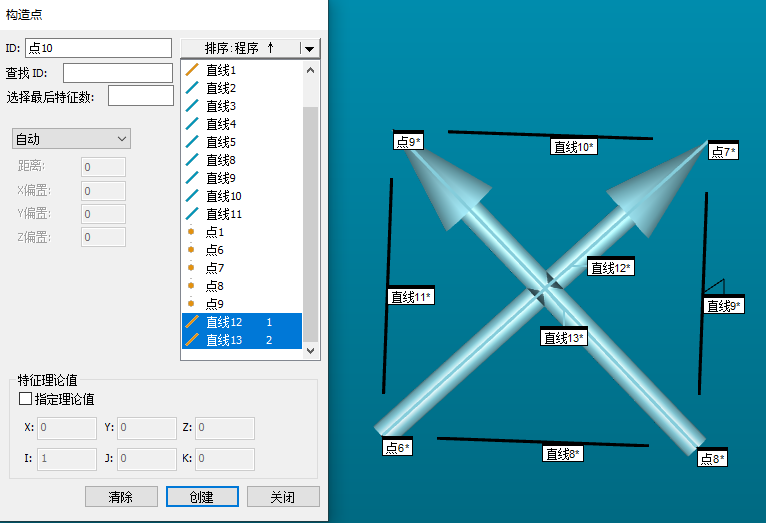Click the 直线10* label in the graphics view
Image resolution: width=766 pixels, height=523 pixels.
click(573, 147)
